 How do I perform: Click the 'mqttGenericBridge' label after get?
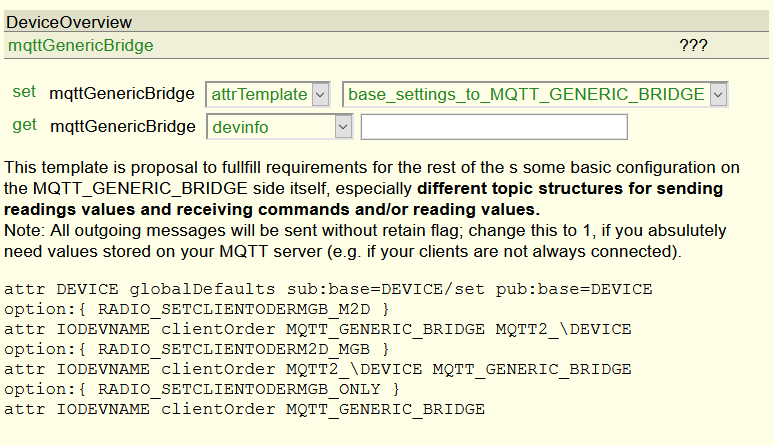pyautogui.click(x=123, y=126)
